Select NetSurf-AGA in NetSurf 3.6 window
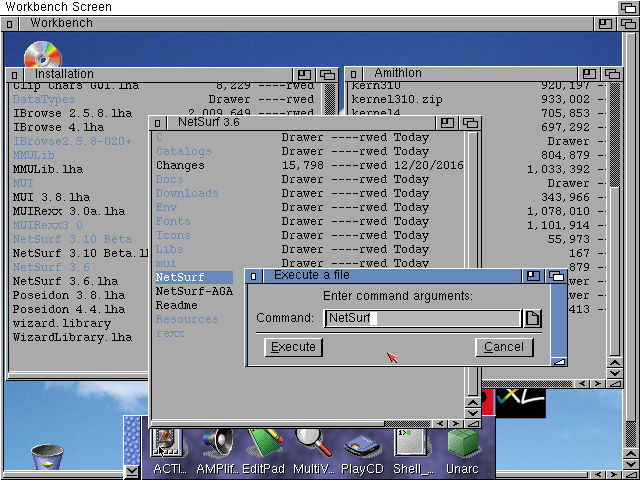The image size is (640, 480). tap(194, 291)
